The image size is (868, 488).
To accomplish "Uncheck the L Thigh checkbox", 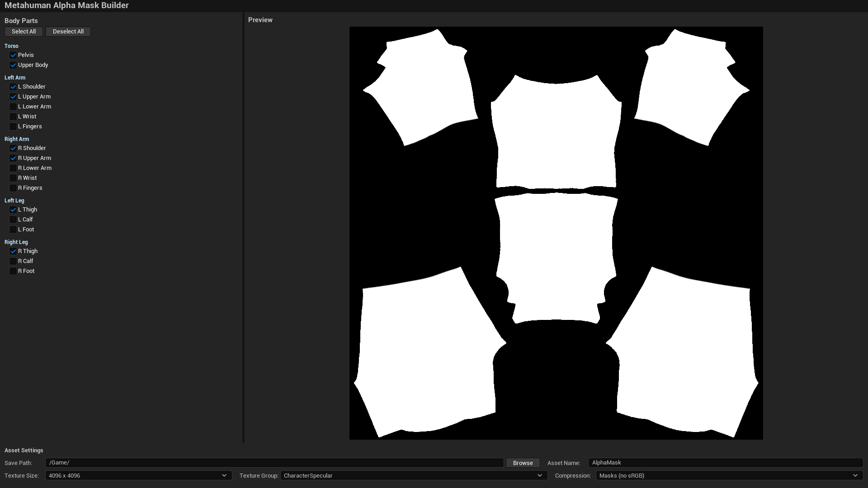I will click(x=13, y=210).
